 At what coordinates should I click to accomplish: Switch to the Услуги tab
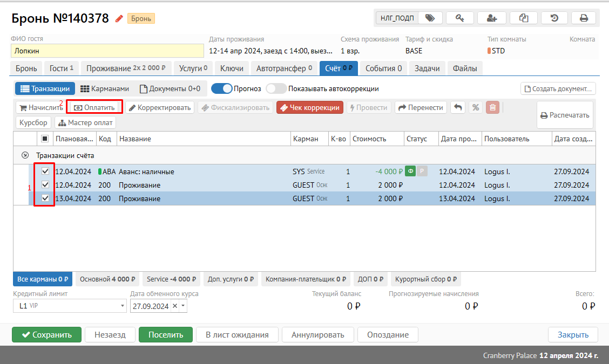click(x=193, y=68)
